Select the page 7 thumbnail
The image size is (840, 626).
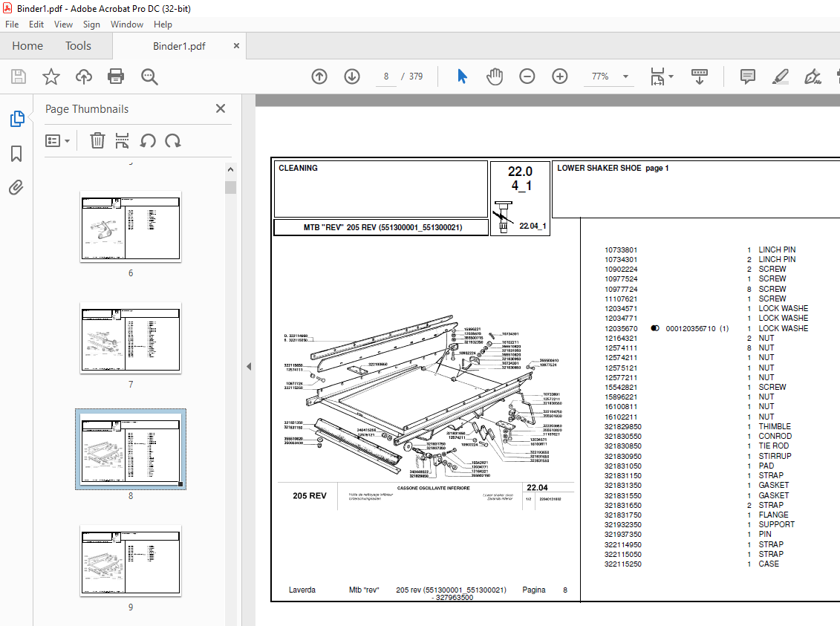pos(131,338)
